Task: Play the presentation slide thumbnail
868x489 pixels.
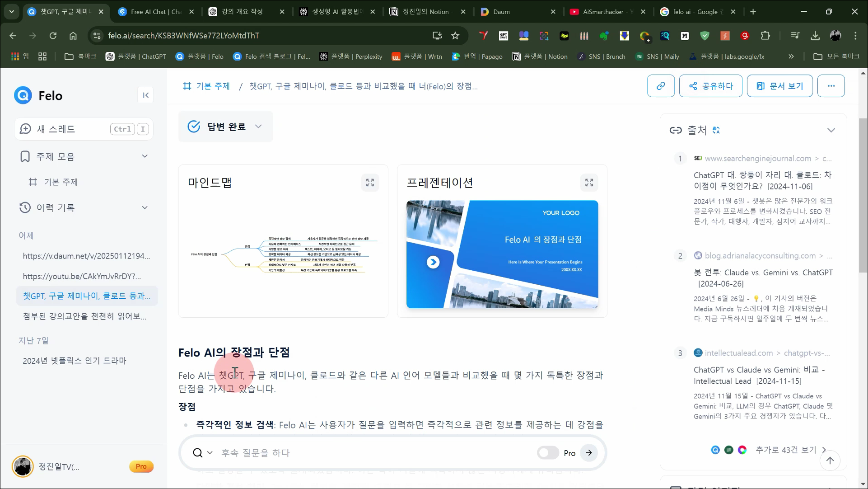Action: click(x=433, y=262)
